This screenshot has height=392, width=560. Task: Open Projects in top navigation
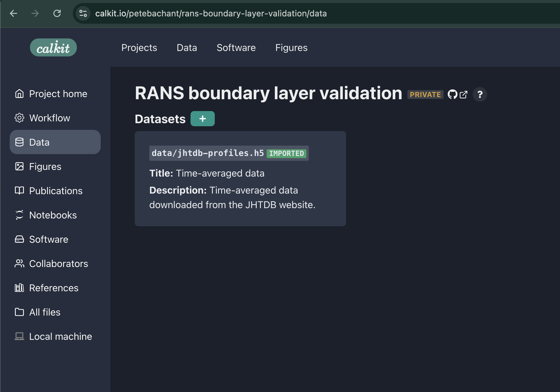(x=139, y=48)
